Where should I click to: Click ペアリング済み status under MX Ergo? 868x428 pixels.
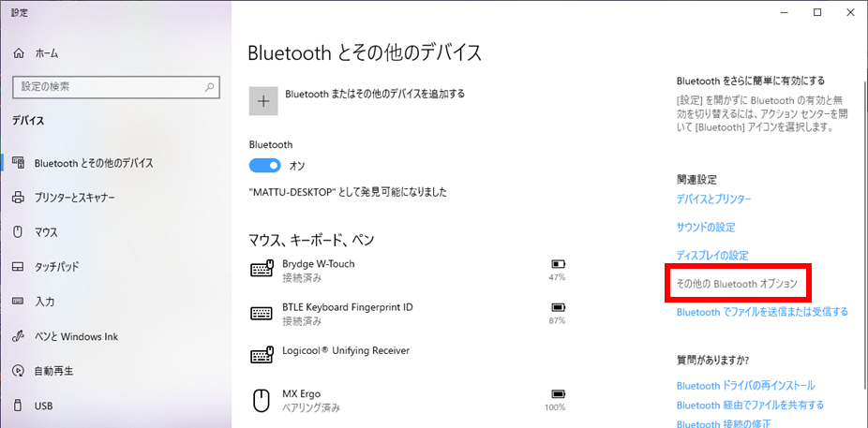click(311, 408)
